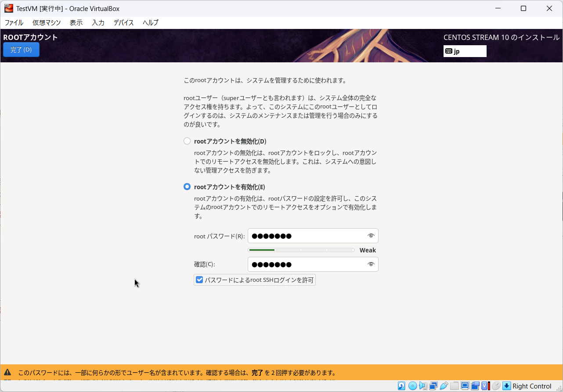Open the ファイル menu
This screenshot has height=392, width=563.
pyautogui.click(x=14, y=23)
